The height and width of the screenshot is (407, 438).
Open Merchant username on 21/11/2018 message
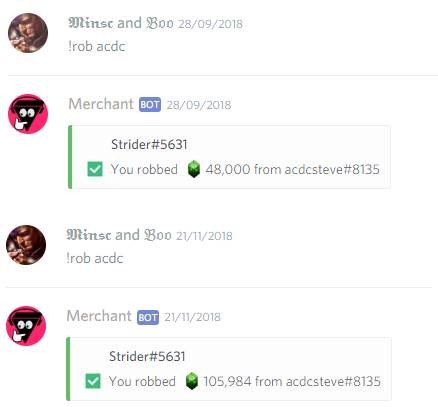click(99, 316)
